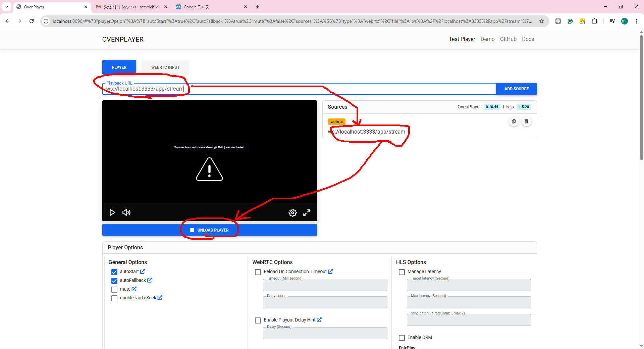This screenshot has width=644, height=349.
Task: Click the ws://localhost:3333/app/stream source entry
Action: pyautogui.click(x=366, y=132)
